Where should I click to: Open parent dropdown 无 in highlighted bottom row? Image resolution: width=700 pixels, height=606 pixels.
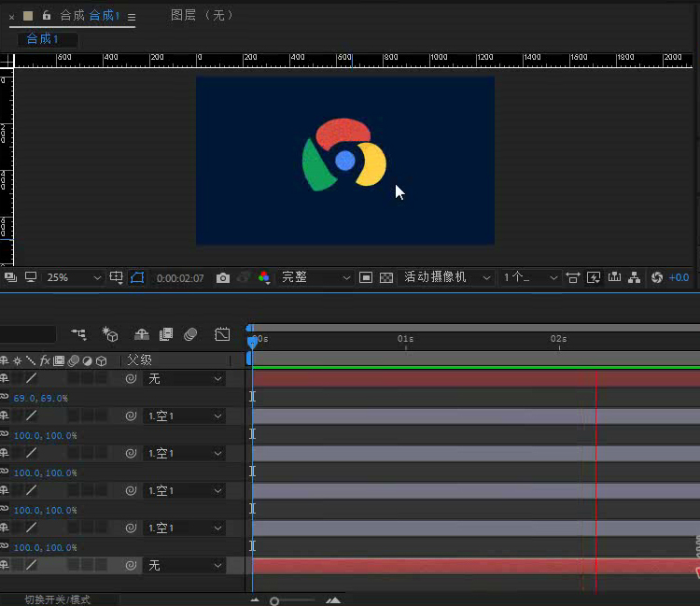(185, 565)
